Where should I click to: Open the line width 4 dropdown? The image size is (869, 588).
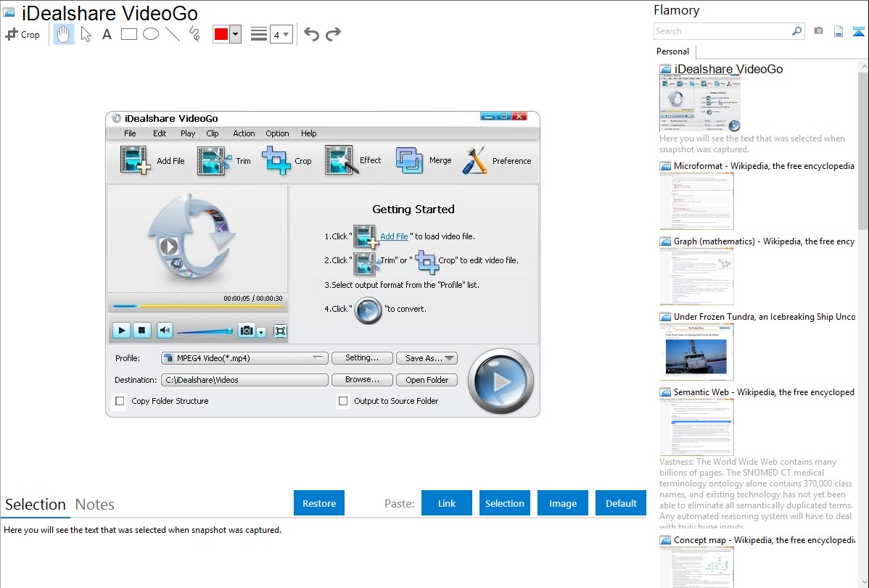tap(281, 34)
